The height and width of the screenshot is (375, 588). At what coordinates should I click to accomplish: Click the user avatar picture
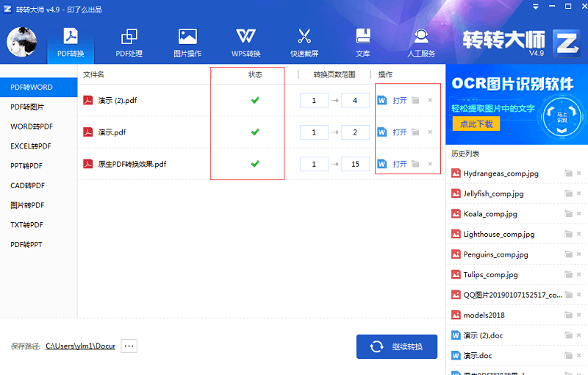(x=22, y=42)
